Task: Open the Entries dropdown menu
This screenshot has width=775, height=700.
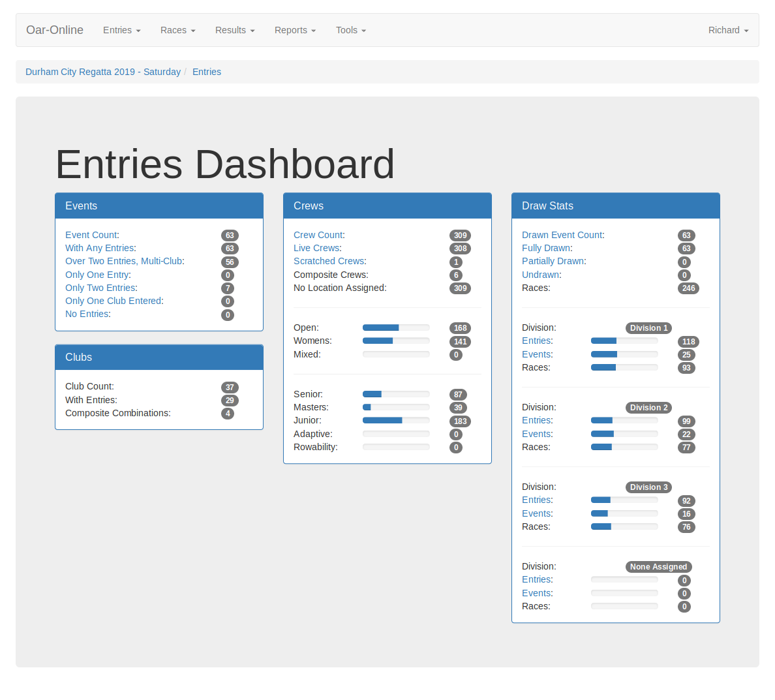Action: pyautogui.click(x=121, y=30)
